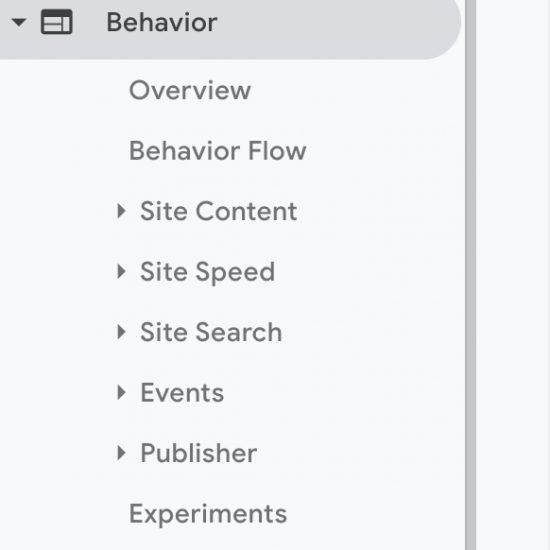Click the highlighted Behavior header row

230,29
